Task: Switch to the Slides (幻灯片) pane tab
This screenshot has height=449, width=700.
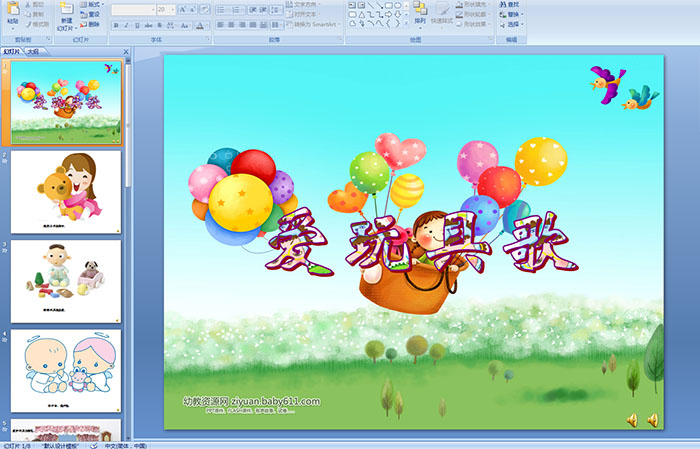Action: (x=12, y=52)
